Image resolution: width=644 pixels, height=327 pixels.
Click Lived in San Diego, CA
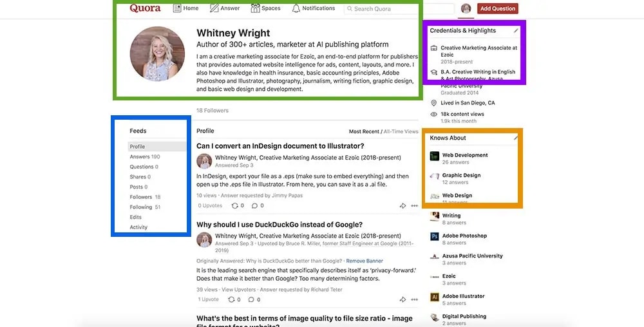468,103
